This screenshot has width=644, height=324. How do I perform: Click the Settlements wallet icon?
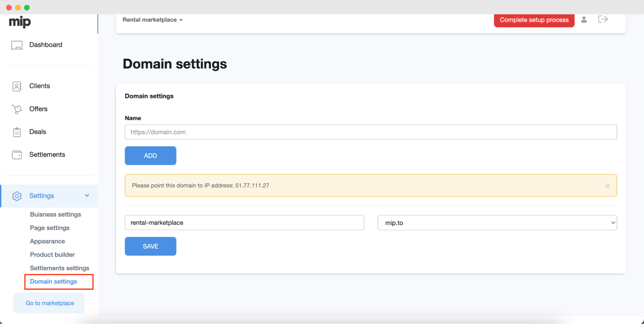[x=17, y=155]
